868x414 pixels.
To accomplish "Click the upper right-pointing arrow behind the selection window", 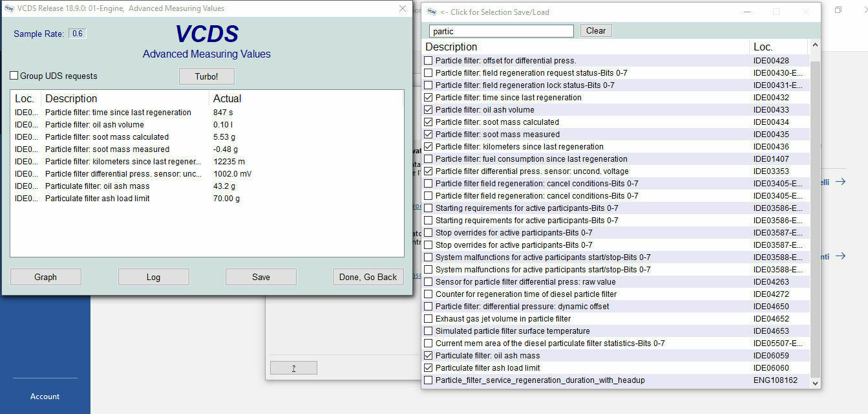I will tap(840, 182).
